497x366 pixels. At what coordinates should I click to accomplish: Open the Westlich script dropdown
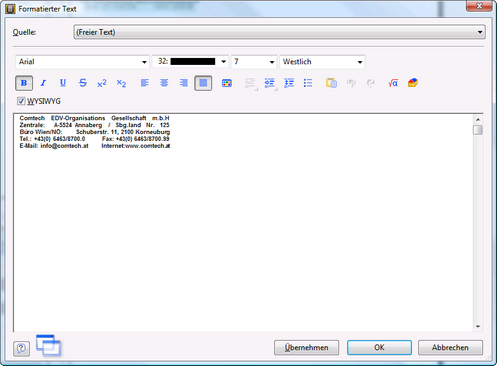click(x=322, y=62)
